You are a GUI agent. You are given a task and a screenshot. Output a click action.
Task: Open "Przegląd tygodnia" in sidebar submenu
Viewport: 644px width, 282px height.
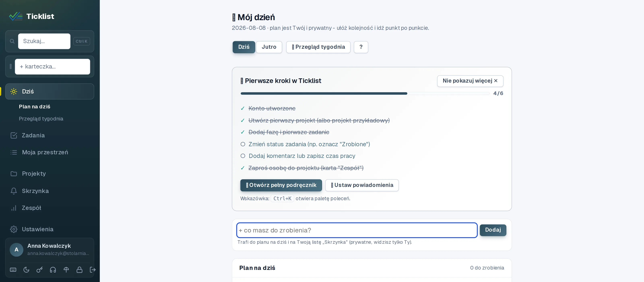coord(41,119)
